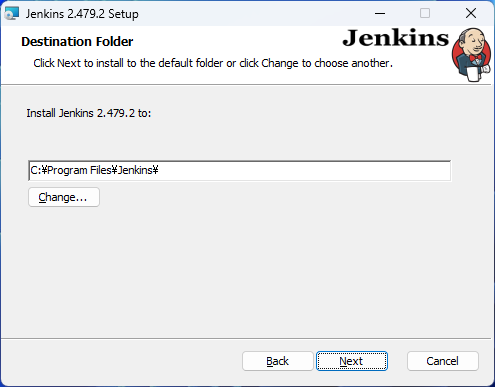
Task: Click the disabled maximize button
Action: (425, 13)
